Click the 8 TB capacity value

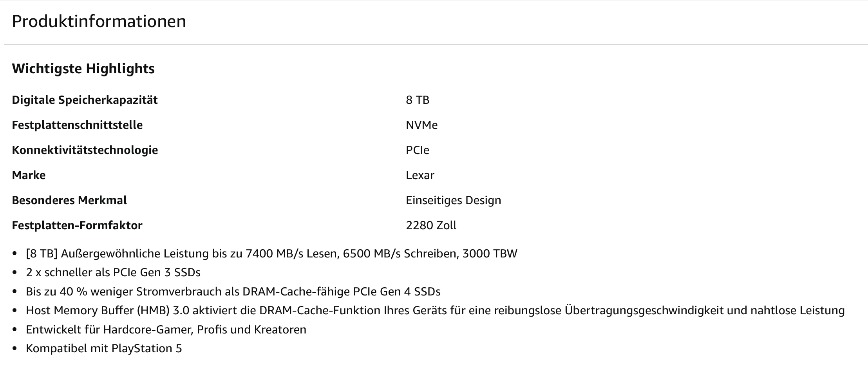tap(418, 100)
